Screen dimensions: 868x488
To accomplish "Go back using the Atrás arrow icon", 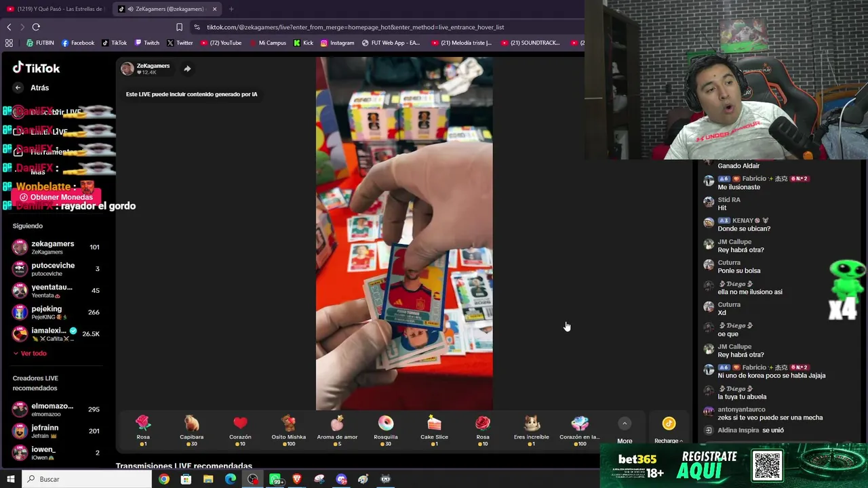I will [18, 87].
